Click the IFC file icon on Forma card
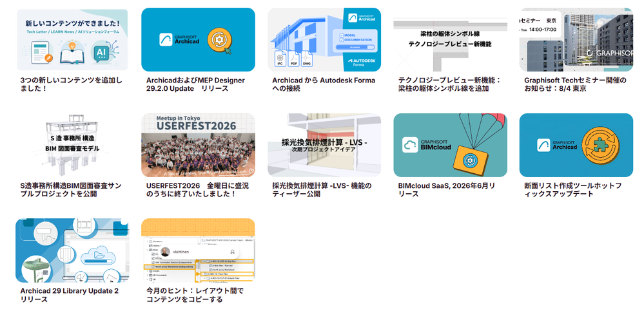 280,59
